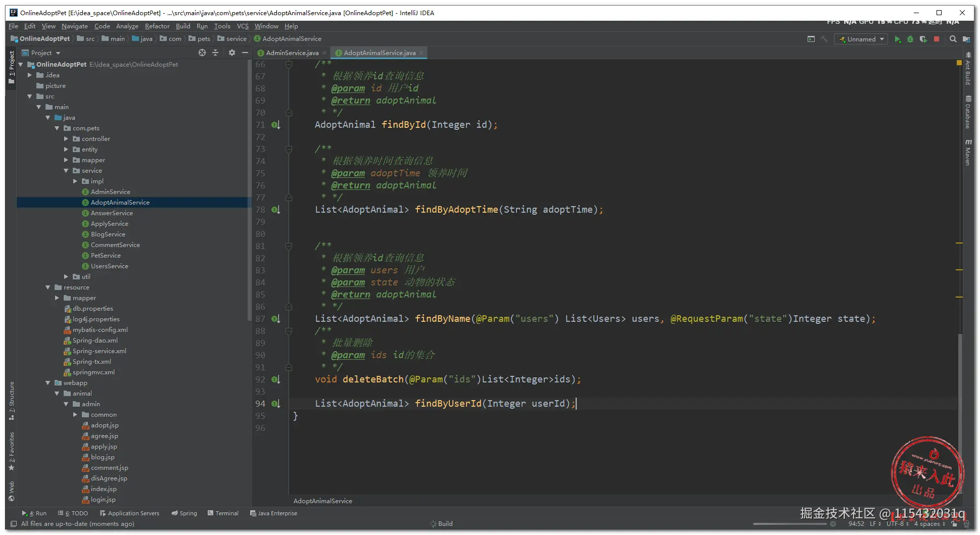This screenshot has width=980, height=535.
Task: Click the Build project hammer icon
Action: point(824,39)
